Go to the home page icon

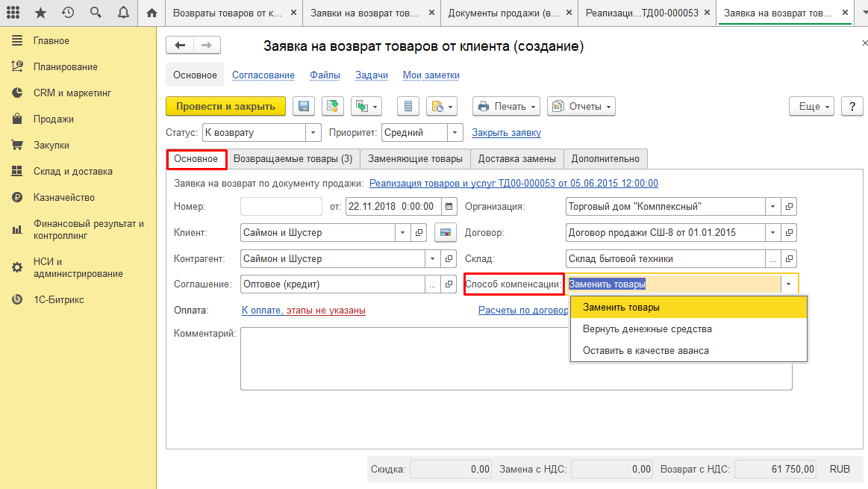click(x=152, y=13)
